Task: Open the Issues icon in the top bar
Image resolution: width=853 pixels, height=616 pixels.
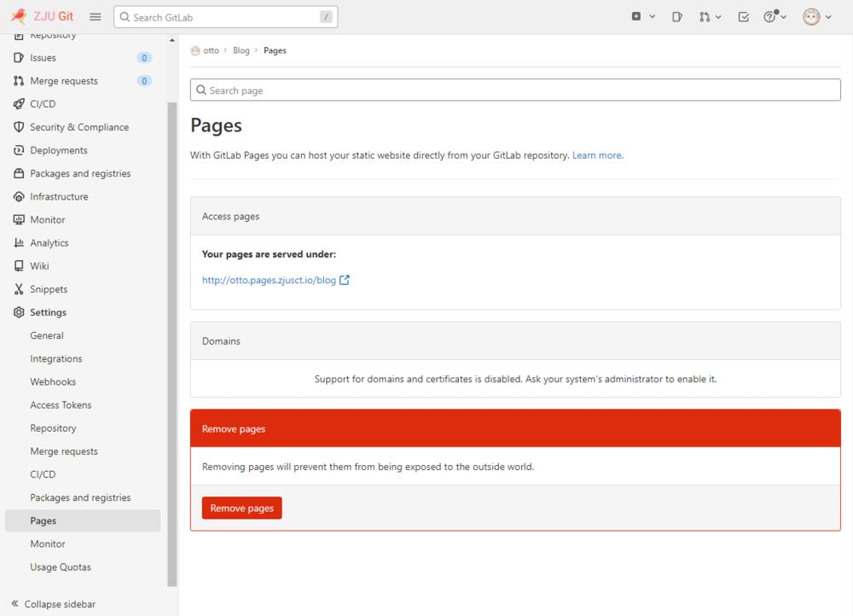Action: tap(677, 17)
